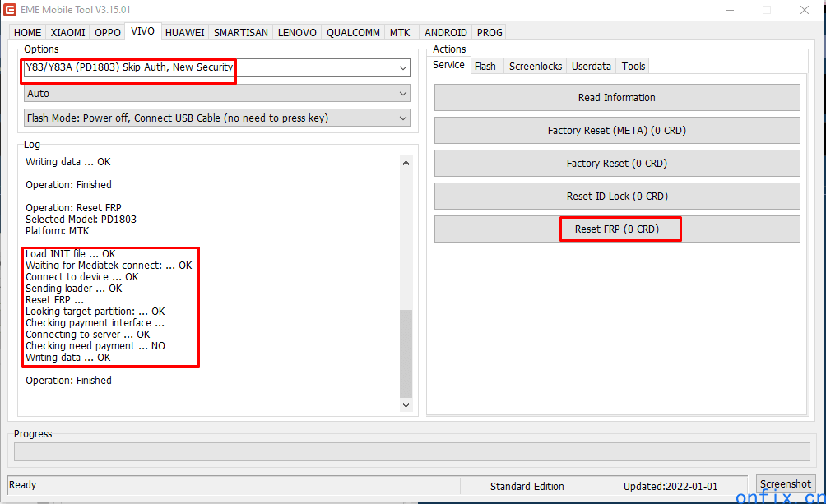
Task: Open the Screenlocks actions tab
Action: (x=536, y=66)
